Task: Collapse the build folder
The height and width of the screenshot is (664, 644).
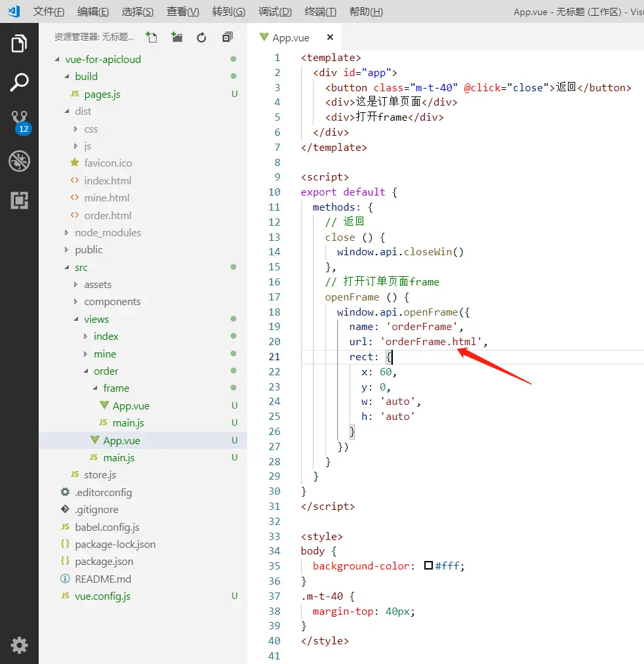Action: tap(67, 76)
